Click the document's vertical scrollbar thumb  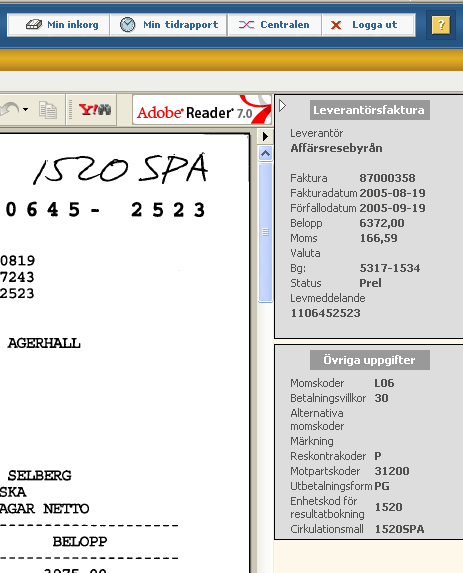pos(265,232)
